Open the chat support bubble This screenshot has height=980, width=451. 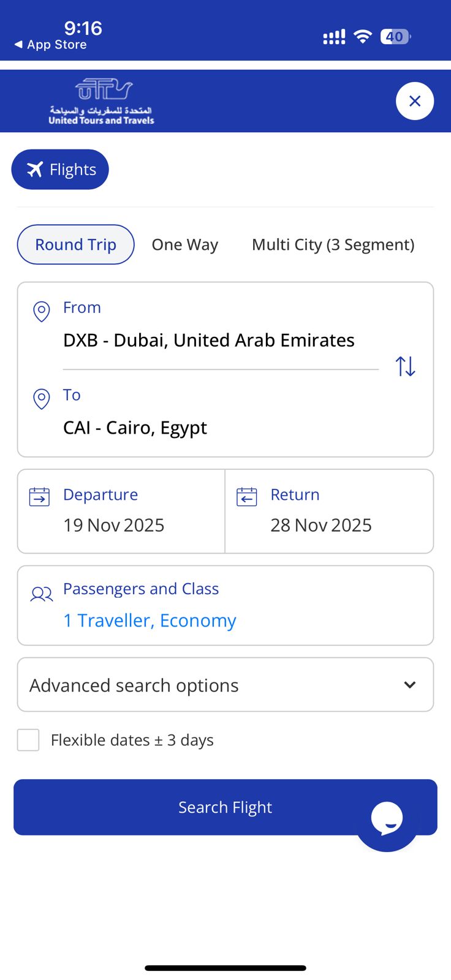387,819
